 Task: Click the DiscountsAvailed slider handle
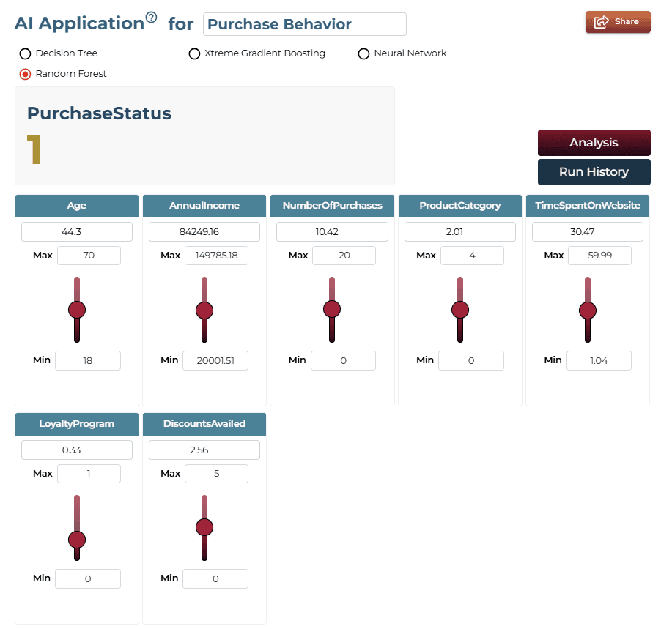click(x=204, y=527)
